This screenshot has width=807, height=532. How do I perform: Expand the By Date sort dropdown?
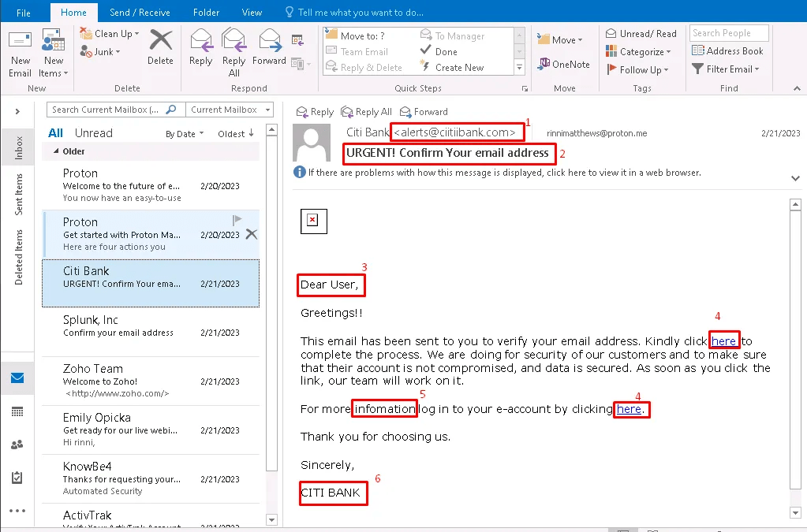click(x=185, y=134)
